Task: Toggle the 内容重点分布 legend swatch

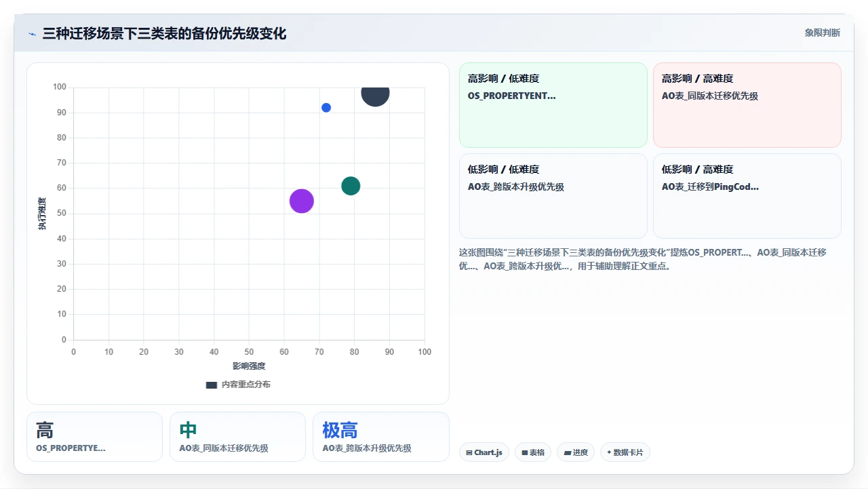Action: tap(212, 385)
